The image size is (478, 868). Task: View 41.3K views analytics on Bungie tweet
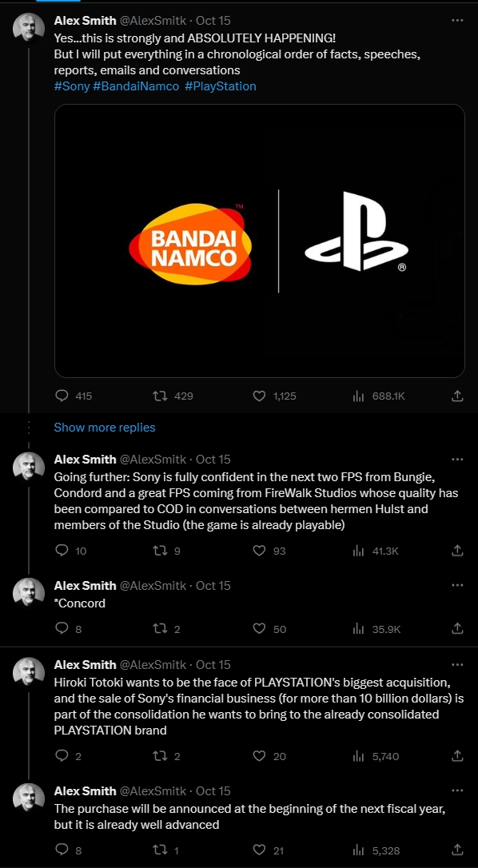(358, 551)
